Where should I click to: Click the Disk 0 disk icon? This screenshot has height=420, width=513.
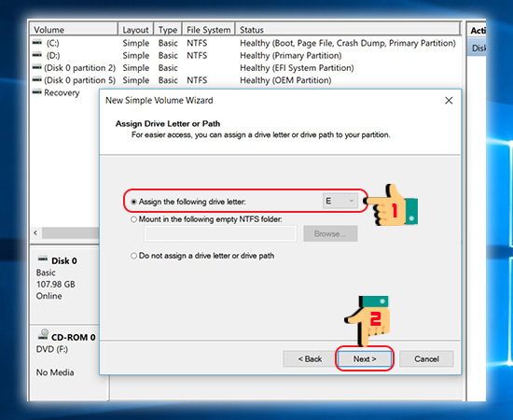(43, 259)
